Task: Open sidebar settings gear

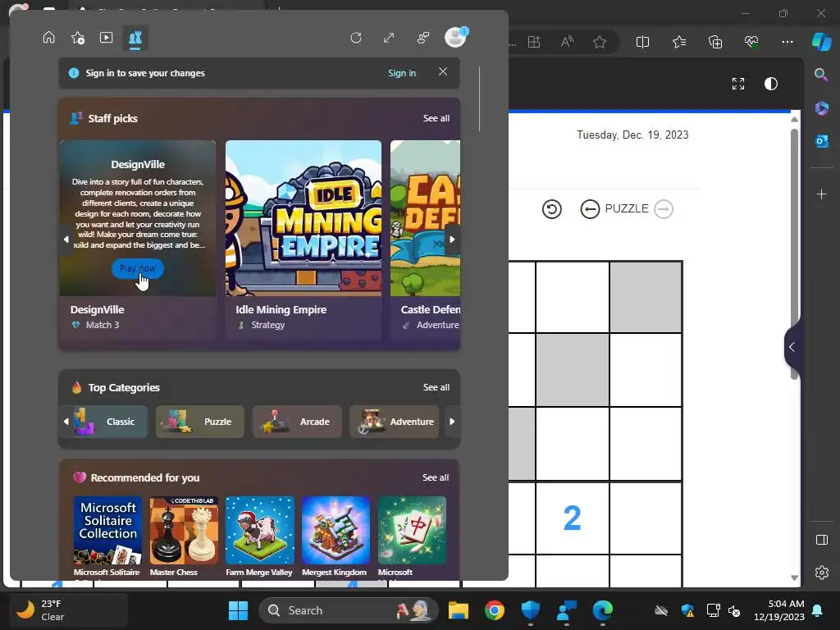Action: 821,572
